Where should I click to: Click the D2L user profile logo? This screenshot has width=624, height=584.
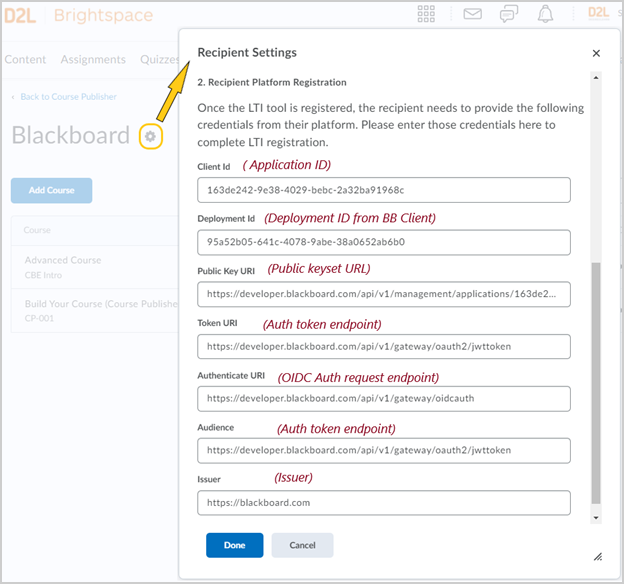(599, 13)
